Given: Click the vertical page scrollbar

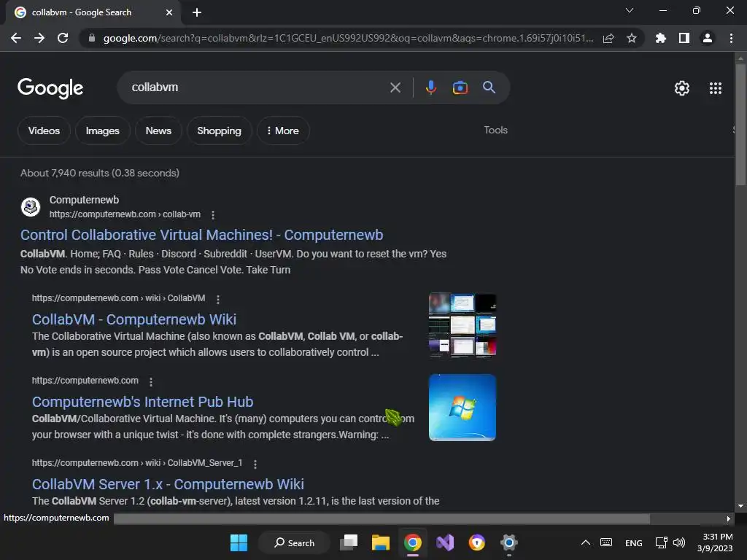Looking at the screenshot, I should [x=740, y=125].
